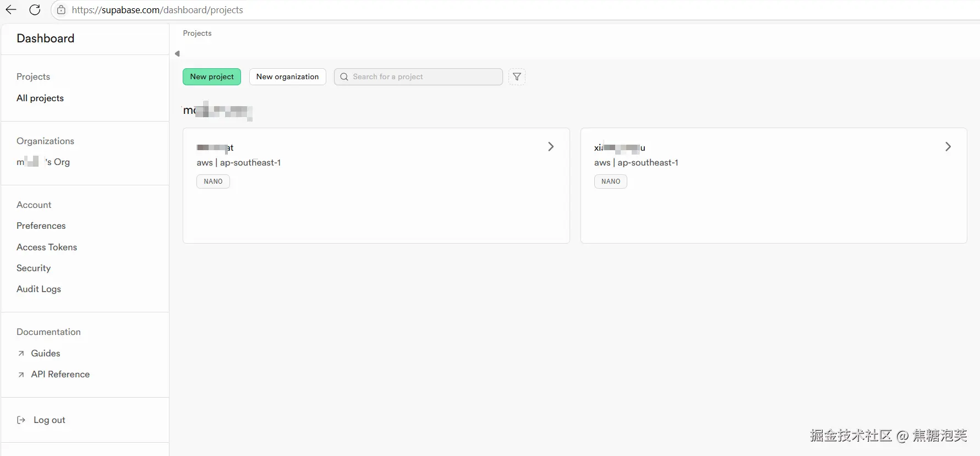This screenshot has height=456, width=980.
Task: Reload the page with the refresh icon
Action: pos(35,10)
